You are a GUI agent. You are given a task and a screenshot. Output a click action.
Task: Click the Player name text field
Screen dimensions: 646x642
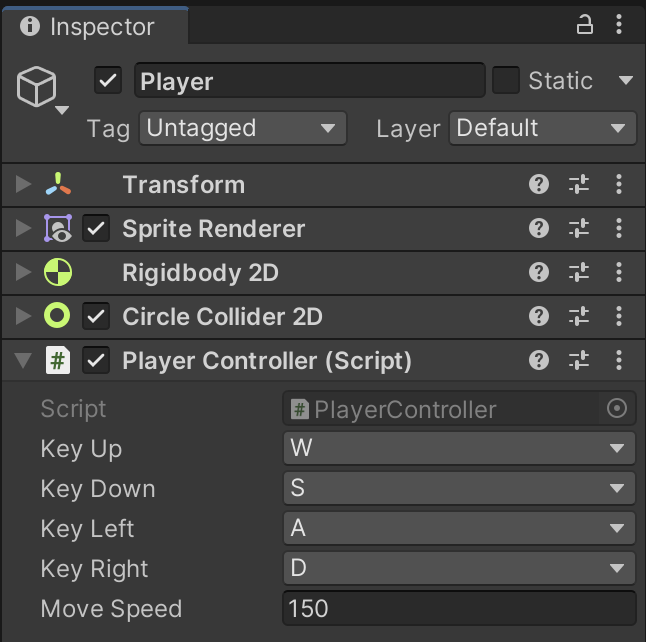pos(309,81)
